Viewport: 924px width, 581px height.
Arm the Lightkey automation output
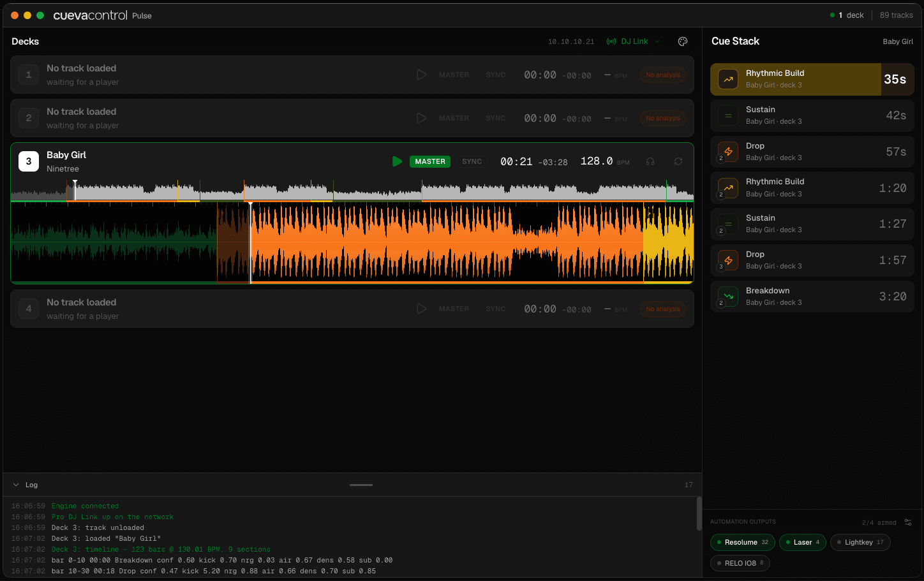[860, 542]
